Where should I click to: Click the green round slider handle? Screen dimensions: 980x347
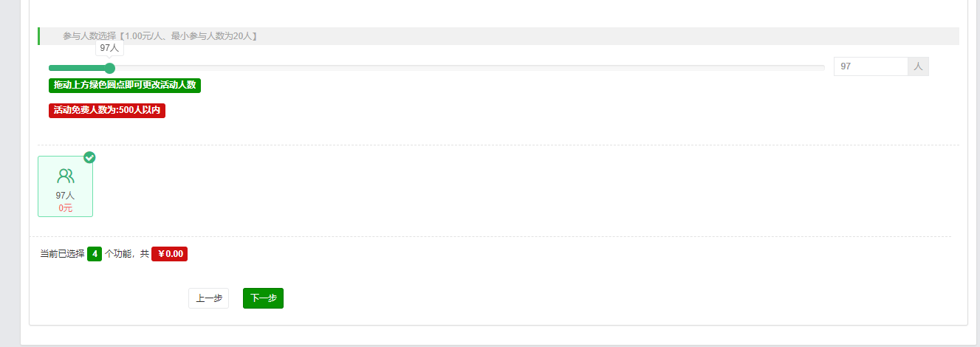point(110,68)
